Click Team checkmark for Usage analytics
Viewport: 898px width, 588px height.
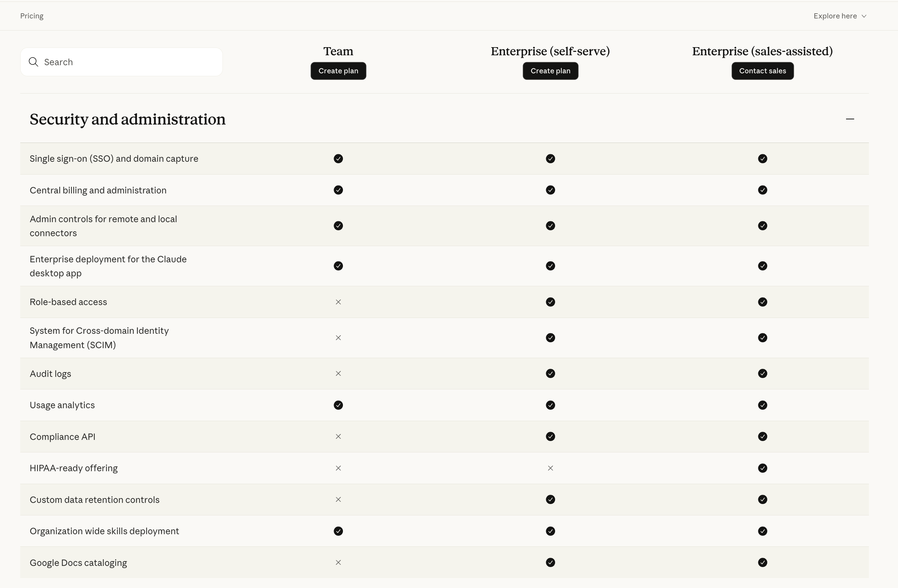pos(338,405)
